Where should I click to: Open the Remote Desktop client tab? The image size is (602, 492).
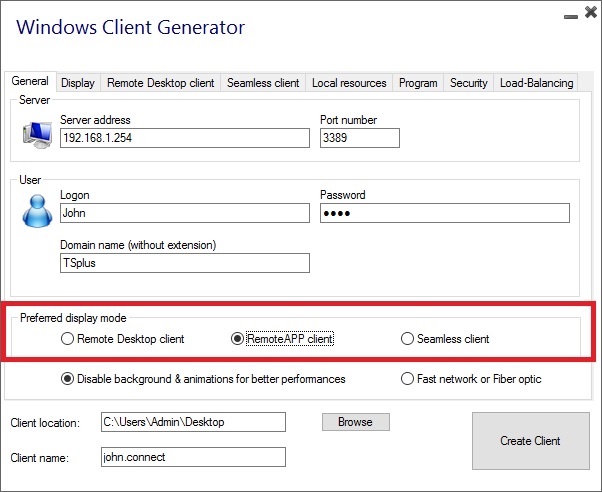tap(160, 83)
